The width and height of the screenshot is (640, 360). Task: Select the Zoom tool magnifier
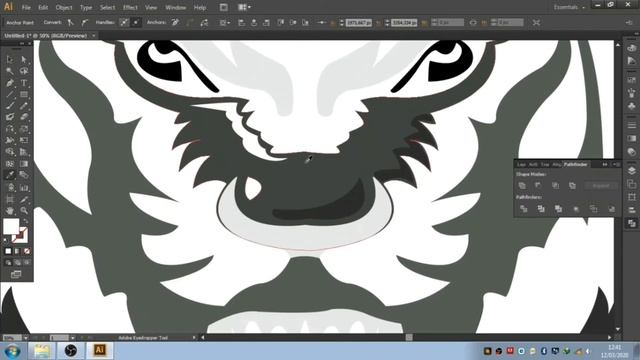point(24,211)
